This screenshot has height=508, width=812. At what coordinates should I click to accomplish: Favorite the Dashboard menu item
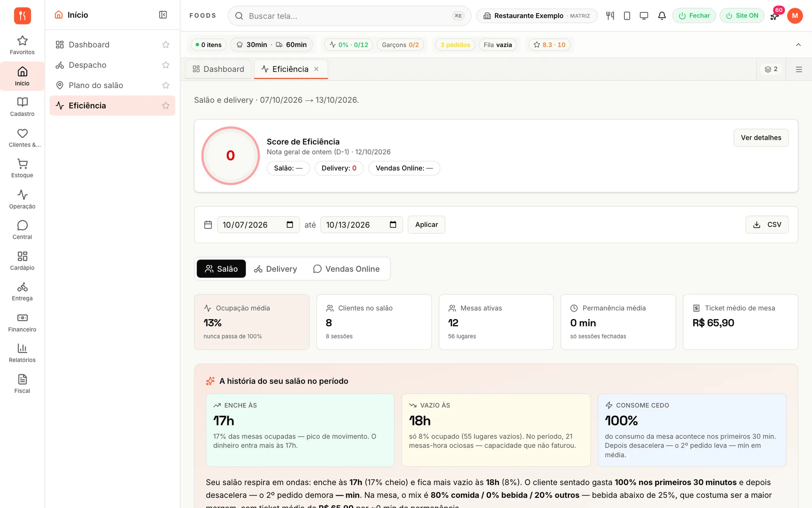pyautogui.click(x=166, y=44)
